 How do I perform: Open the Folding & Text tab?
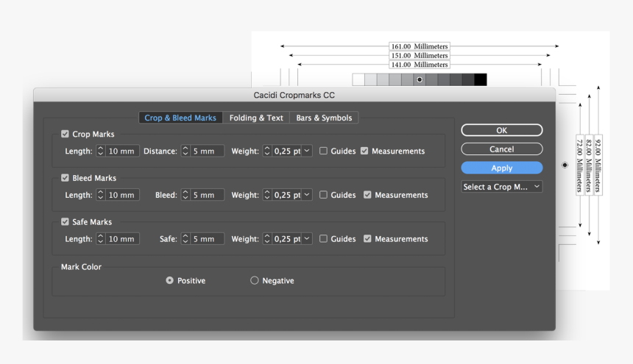click(256, 118)
